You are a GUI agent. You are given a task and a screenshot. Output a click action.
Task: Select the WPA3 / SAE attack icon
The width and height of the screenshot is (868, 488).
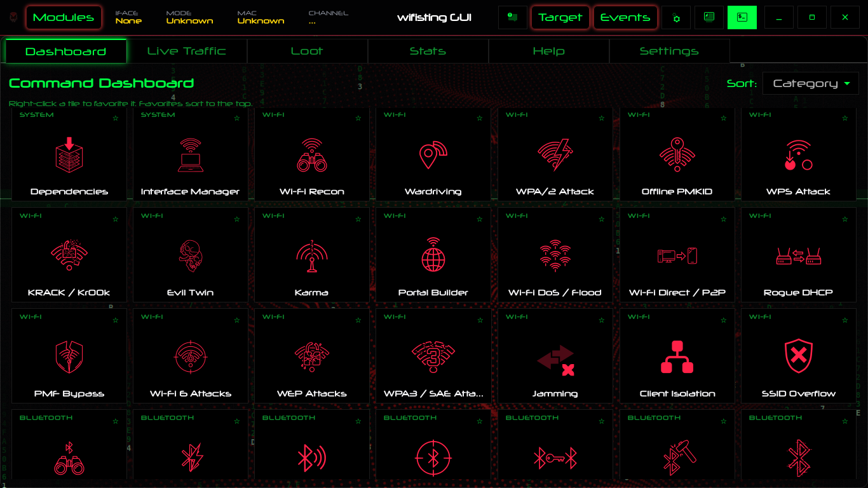click(x=433, y=357)
